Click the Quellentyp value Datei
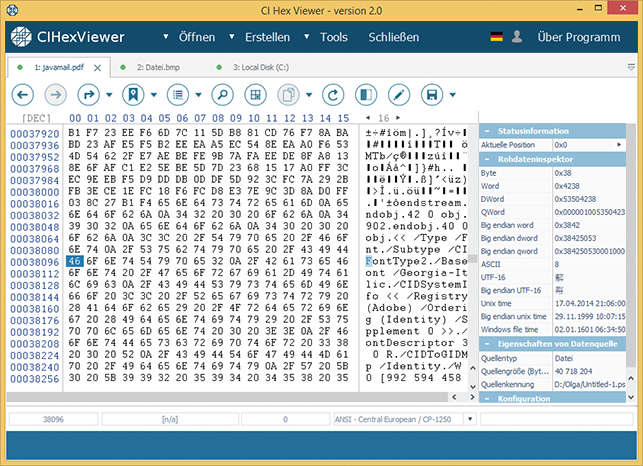The image size is (643, 466). 563,358
